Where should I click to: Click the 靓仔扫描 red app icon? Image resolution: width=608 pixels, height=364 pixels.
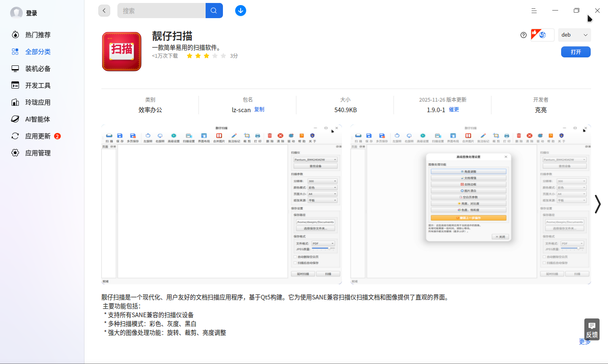(122, 51)
